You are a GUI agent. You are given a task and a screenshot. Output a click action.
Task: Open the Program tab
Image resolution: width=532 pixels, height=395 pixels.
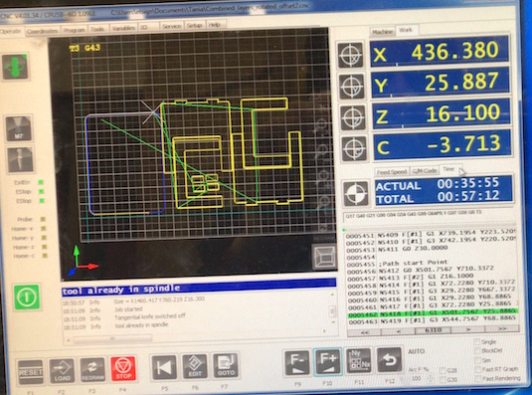pos(74,30)
